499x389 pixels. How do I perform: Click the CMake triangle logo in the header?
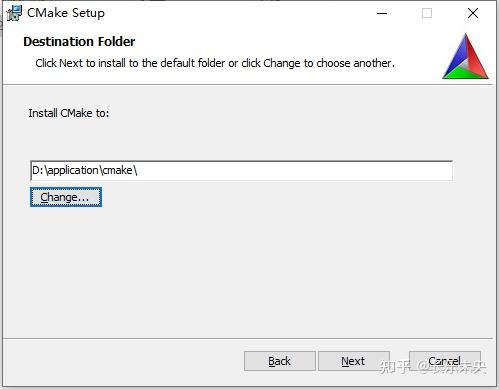coord(465,56)
